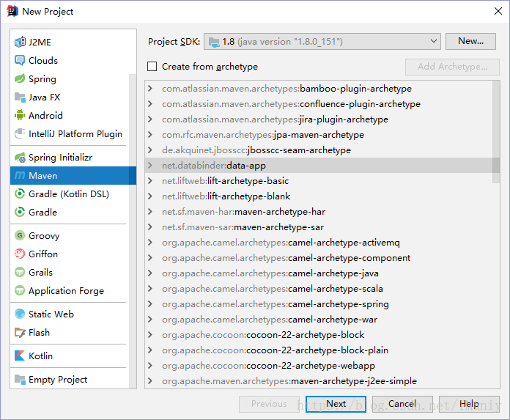Expand jira-plugin-archetype node
Image resolution: width=510 pixels, height=420 pixels.
pyautogui.click(x=150, y=119)
